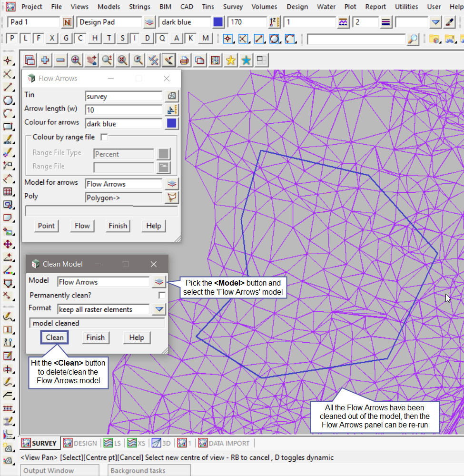Click the print view icon in view toolbar
The width and height of the screenshot is (464, 476).
point(184,60)
